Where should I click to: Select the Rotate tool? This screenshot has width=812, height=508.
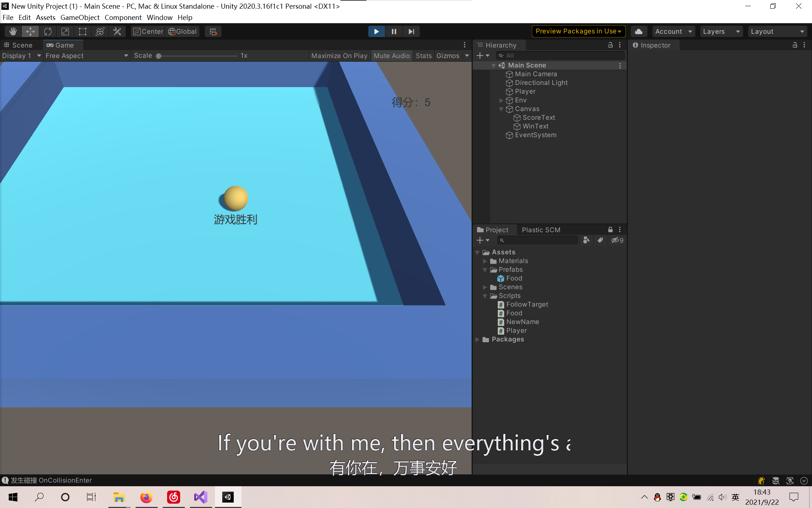[48, 32]
